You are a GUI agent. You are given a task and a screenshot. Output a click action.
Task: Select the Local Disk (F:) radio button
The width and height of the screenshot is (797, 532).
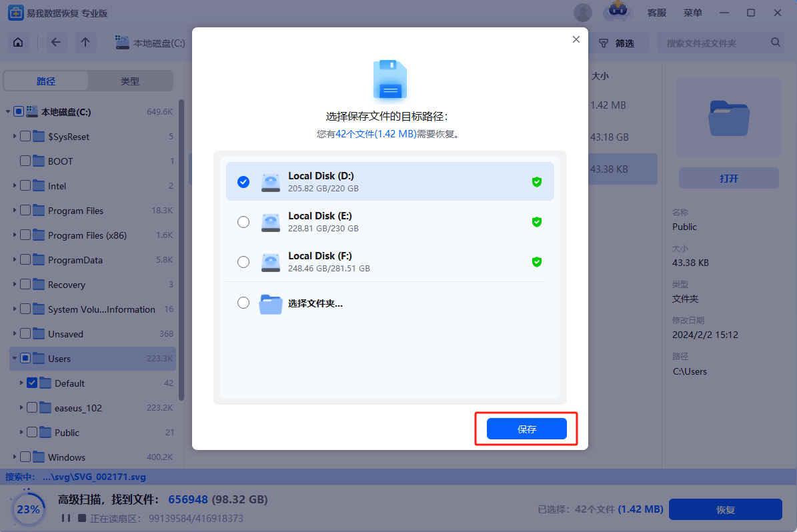(x=243, y=262)
